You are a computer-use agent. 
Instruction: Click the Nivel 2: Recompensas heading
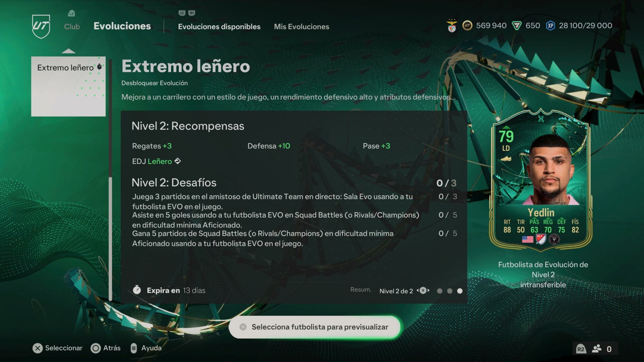(188, 126)
